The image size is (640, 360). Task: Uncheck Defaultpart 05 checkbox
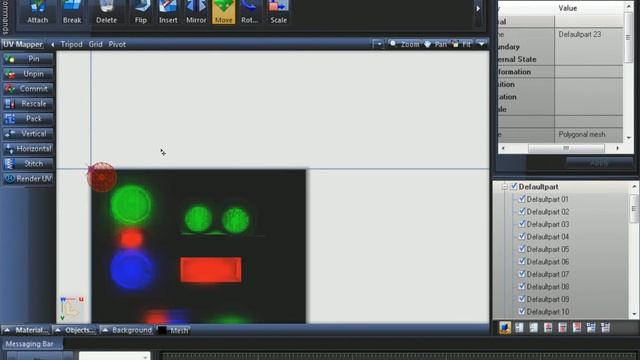tap(522, 249)
